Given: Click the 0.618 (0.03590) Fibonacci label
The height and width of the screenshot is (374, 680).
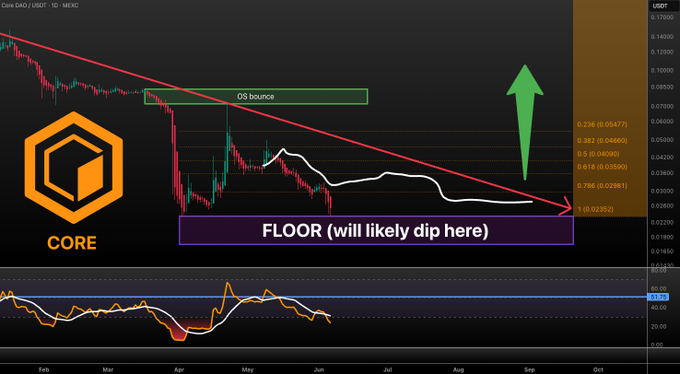Looking at the screenshot, I should (602, 167).
